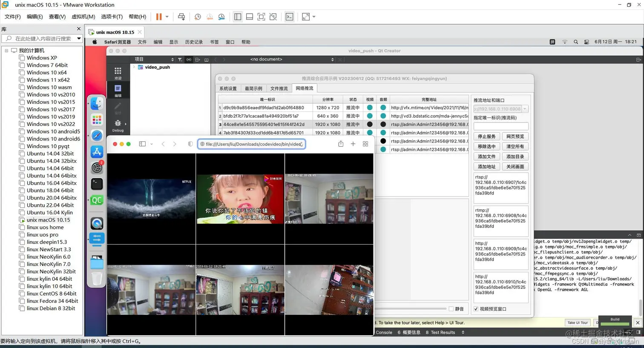The image size is (644, 348).
Task: Focus the 指定唯一标识 input field
Action: click(501, 126)
